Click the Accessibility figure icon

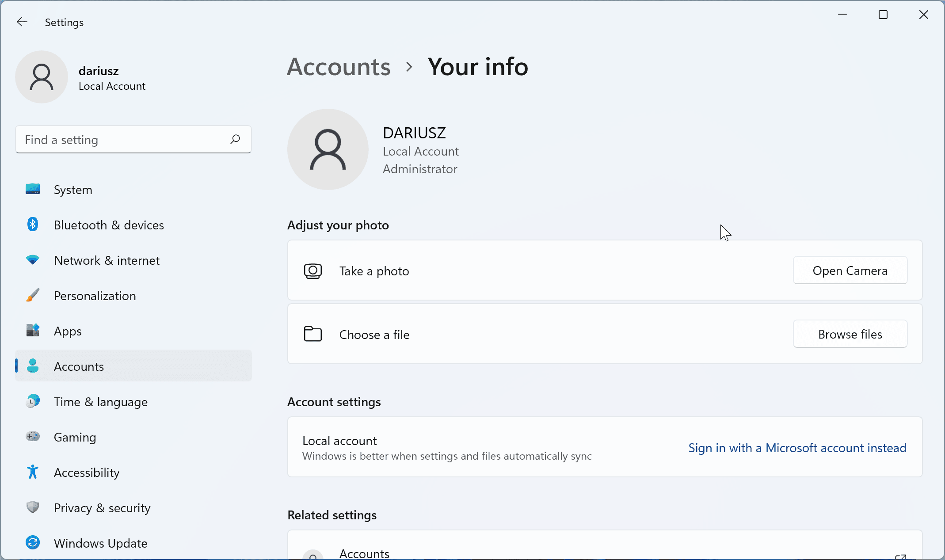pos(33,472)
